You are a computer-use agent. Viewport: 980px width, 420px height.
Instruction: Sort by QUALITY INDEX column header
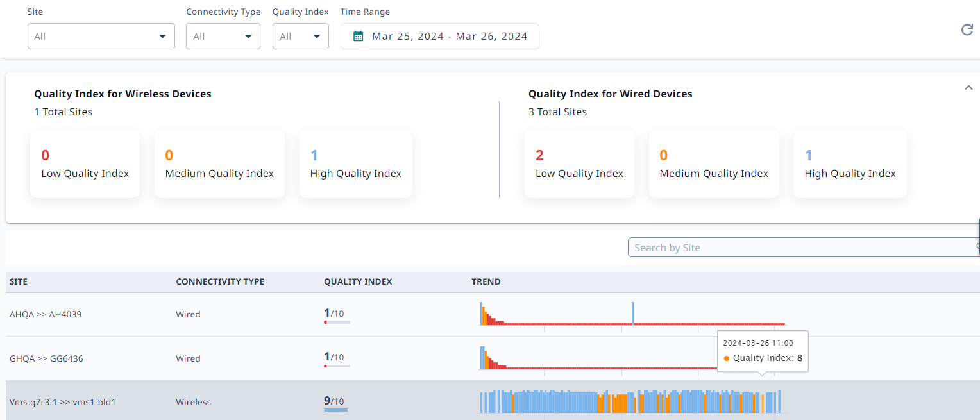(358, 281)
